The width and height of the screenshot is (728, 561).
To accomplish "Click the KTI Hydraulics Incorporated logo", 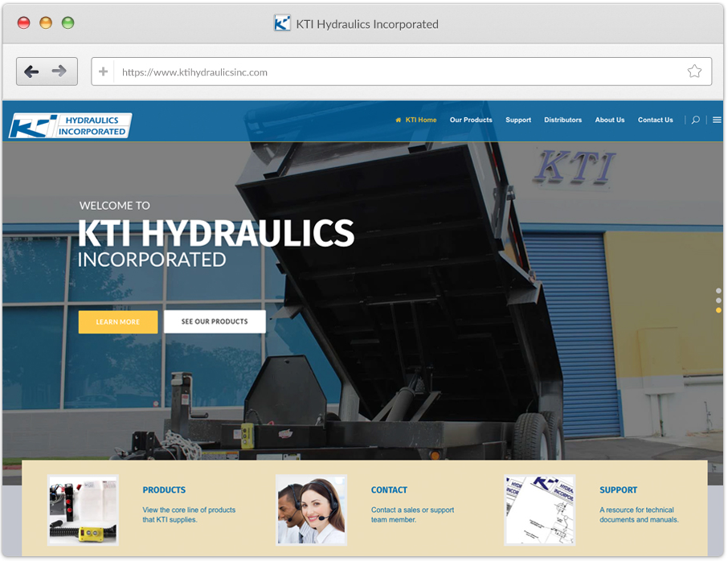I will click(x=71, y=125).
